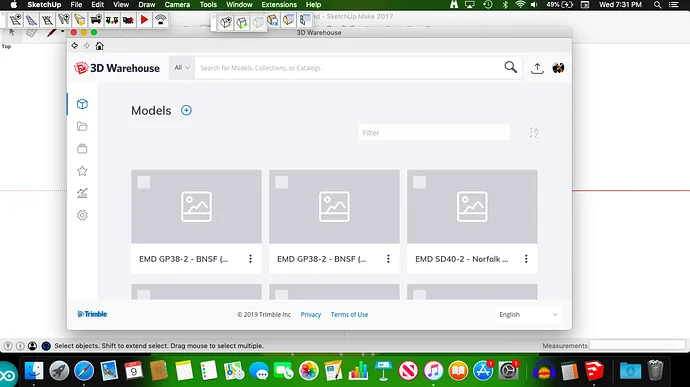Open the Window menu

[x=239, y=5]
